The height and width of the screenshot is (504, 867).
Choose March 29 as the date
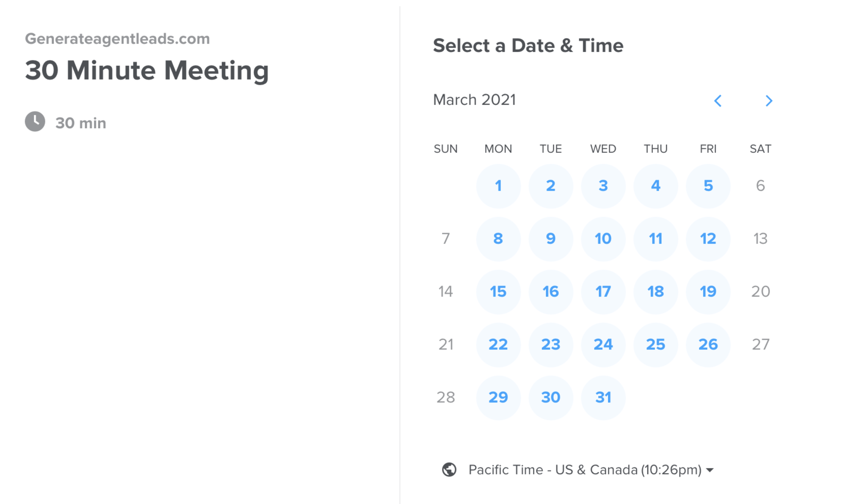[498, 397]
